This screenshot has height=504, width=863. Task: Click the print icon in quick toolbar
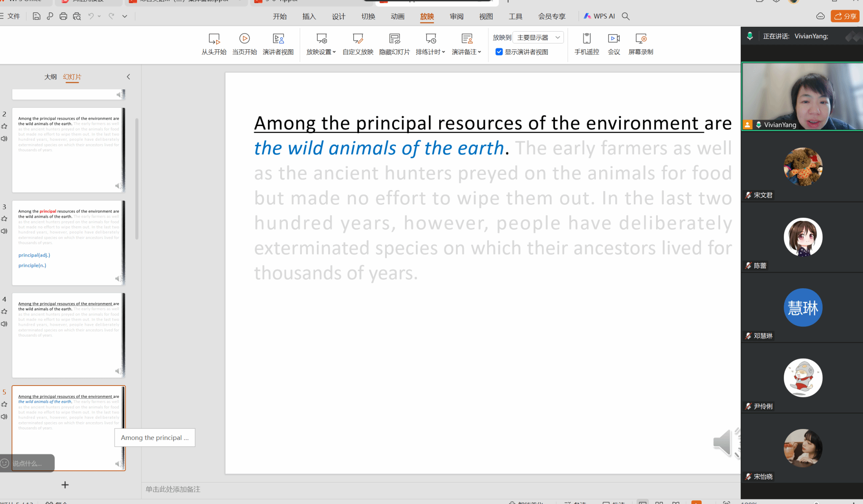pos(63,16)
